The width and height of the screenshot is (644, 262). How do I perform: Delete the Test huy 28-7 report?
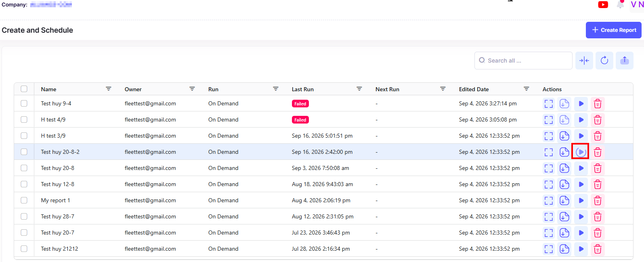click(598, 217)
